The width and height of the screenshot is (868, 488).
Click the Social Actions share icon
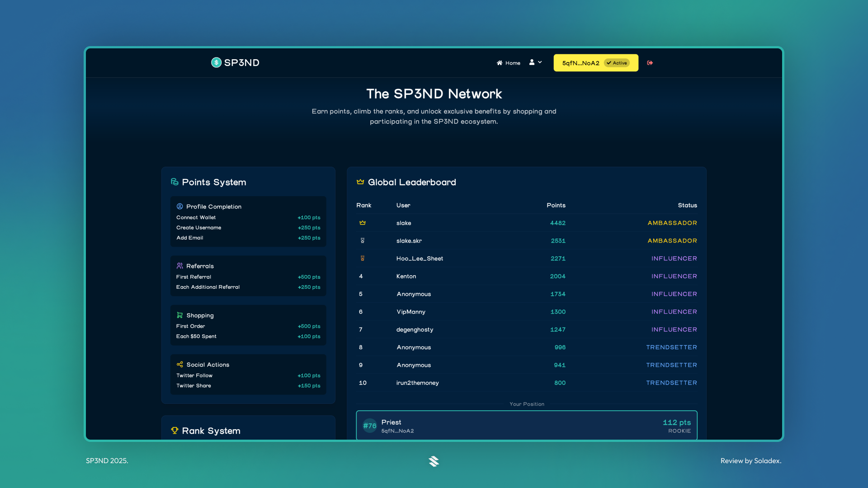coord(179,364)
